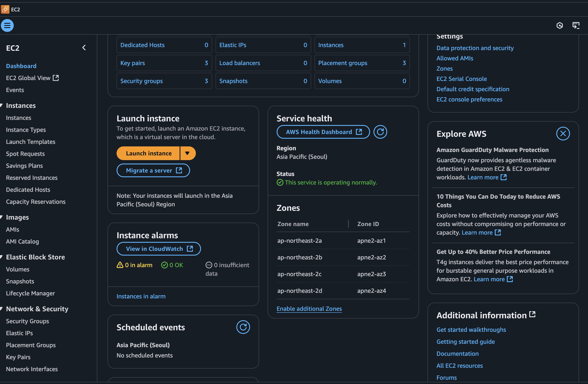Collapse the Network & Security section
The height and width of the screenshot is (384, 588).
point(1,309)
